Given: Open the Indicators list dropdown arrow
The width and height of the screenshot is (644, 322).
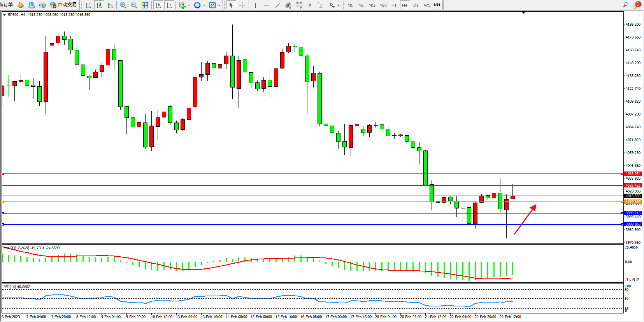Looking at the screenshot, I should tap(189, 5).
